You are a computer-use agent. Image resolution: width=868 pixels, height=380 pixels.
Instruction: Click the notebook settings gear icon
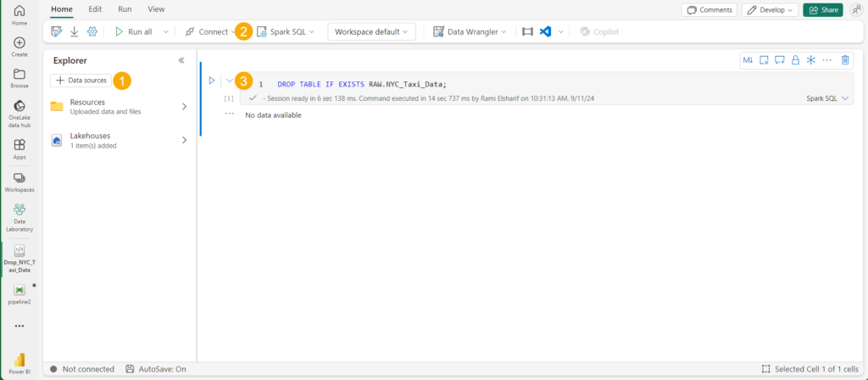point(92,31)
